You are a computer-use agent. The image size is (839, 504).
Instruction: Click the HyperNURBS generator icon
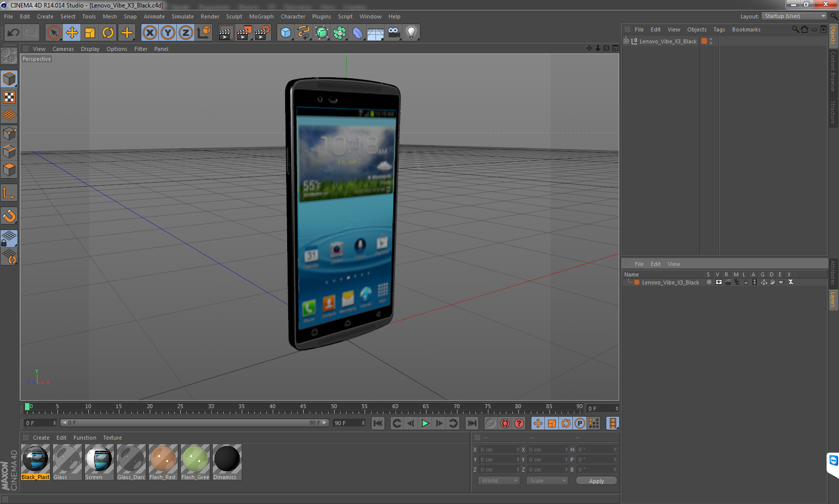tap(322, 33)
